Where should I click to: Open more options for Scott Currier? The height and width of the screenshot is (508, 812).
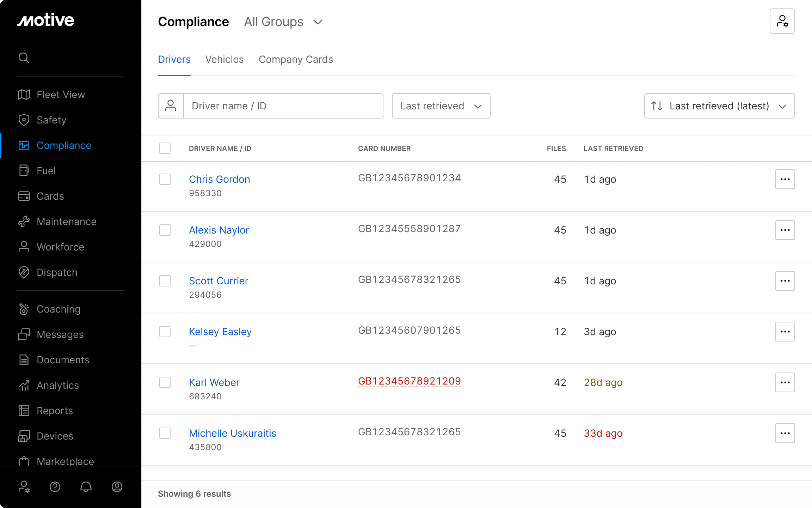click(785, 281)
